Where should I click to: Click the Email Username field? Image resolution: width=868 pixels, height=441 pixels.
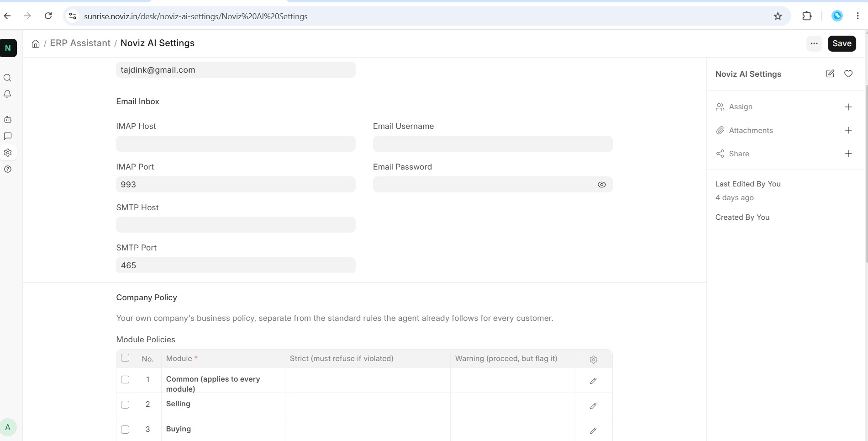tap(493, 143)
